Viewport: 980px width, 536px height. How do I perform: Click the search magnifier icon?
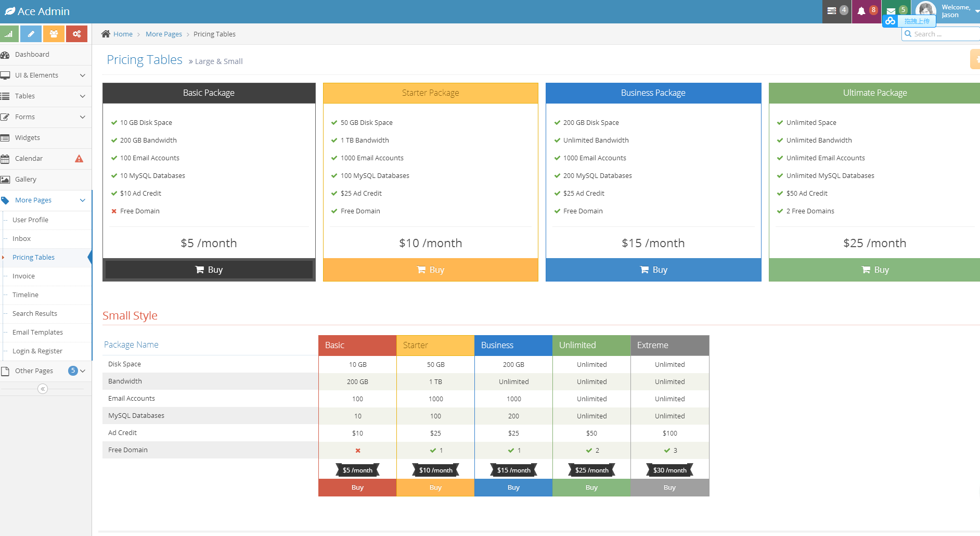pos(908,34)
